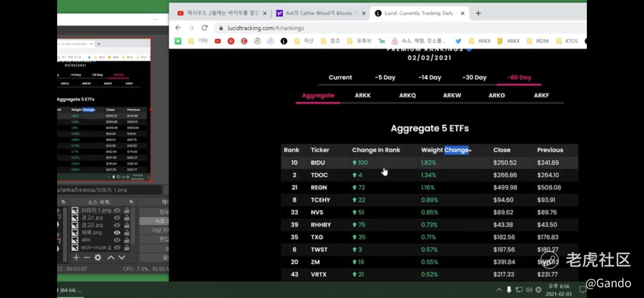Open the ARKG tab in the browser page
Image resolution: width=644 pixels, height=298 pixels.
497,95
